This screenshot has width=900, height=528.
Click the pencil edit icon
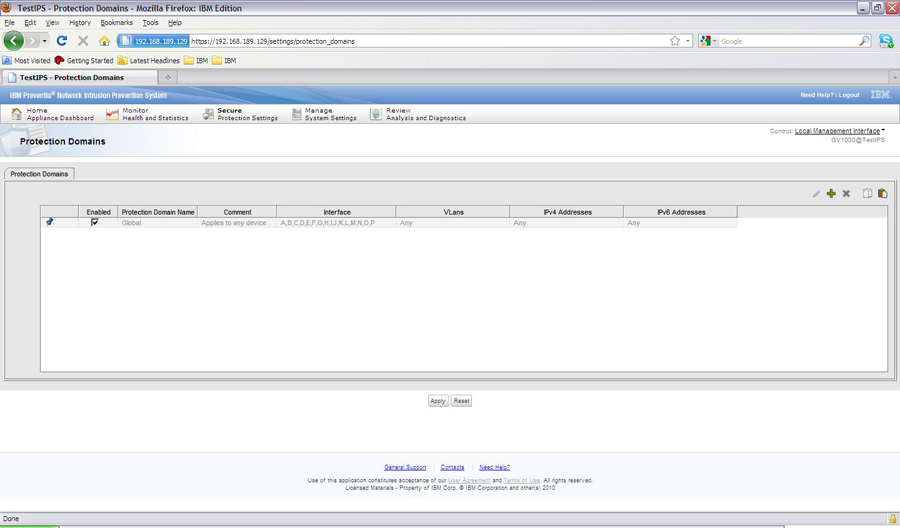click(x=816, y=193)
